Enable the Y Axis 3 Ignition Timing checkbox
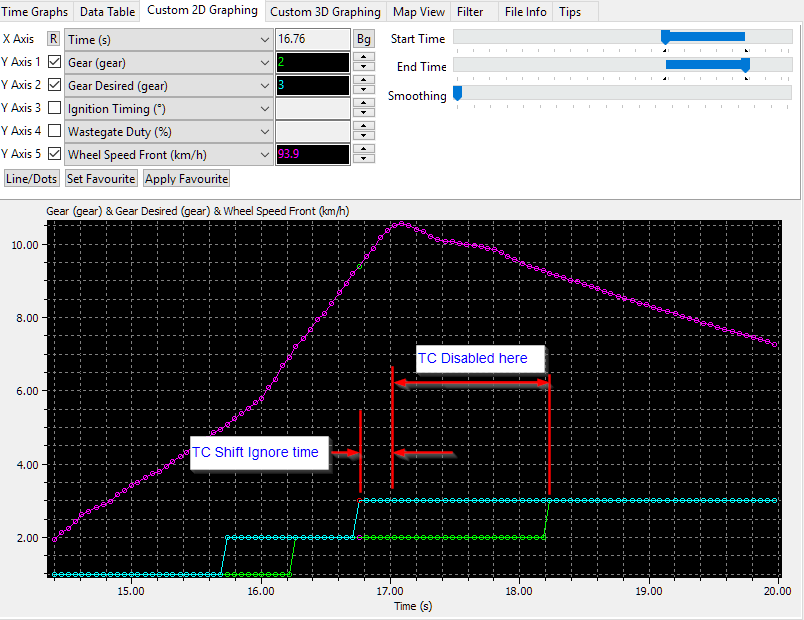804x620 pixels. coord(54,108)
